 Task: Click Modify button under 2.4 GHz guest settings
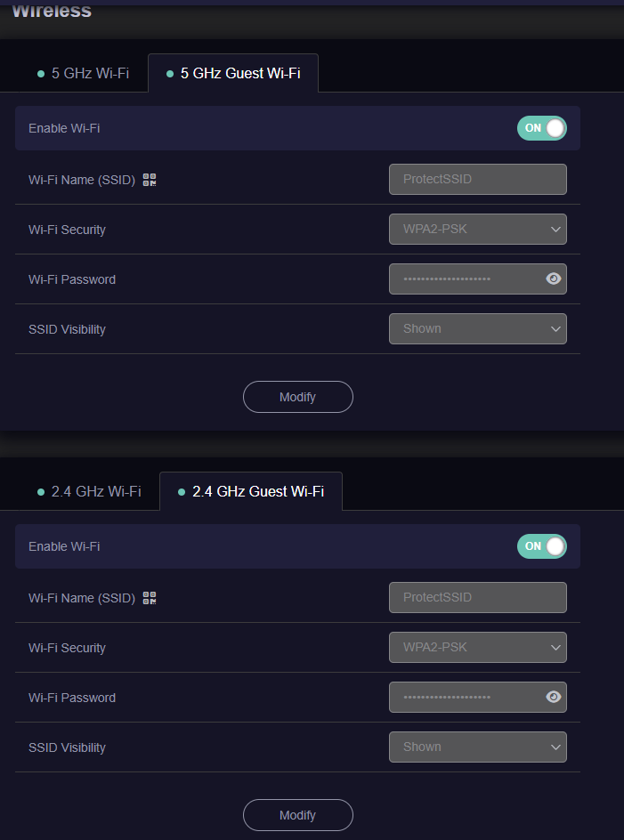pyautogui.click(x=298, y=815)
